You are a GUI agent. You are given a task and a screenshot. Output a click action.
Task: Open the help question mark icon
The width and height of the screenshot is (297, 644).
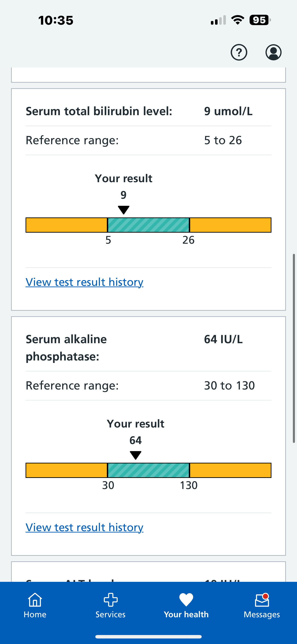click(239, 52)
